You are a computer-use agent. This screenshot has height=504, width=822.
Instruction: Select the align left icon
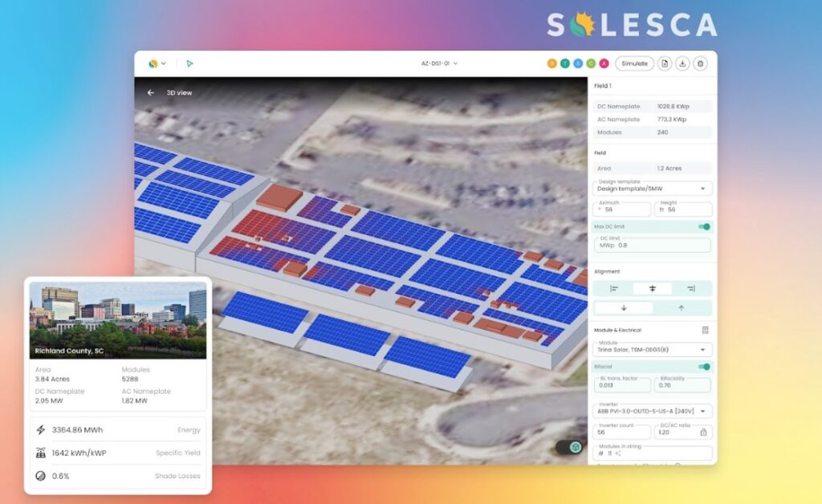(x=613, y=288)
